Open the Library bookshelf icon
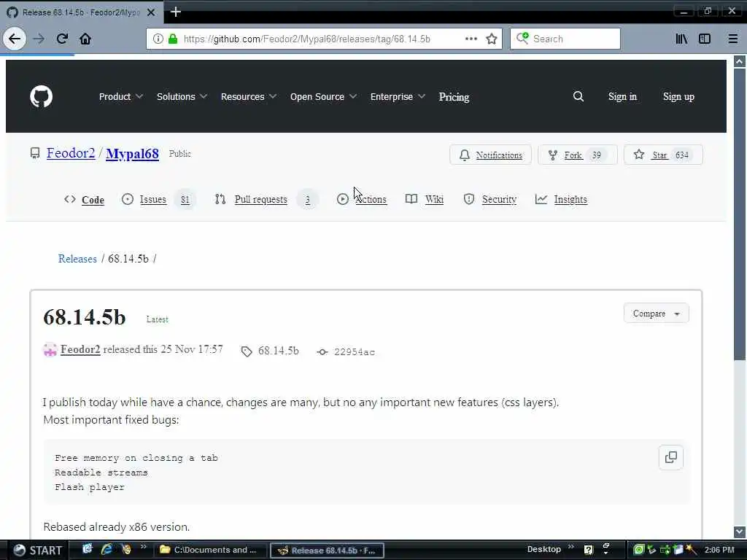The width and height of the screenshot is (747, 560). (682, 39)
